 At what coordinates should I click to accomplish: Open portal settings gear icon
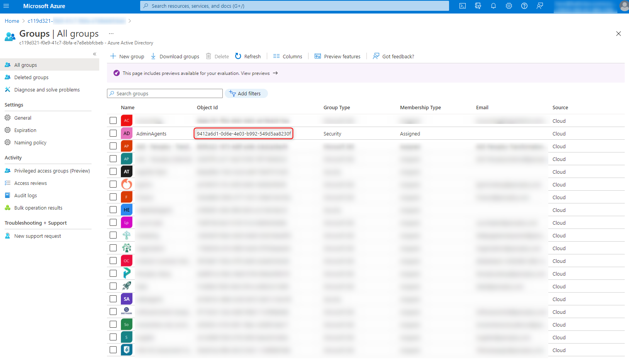(509, 6)
